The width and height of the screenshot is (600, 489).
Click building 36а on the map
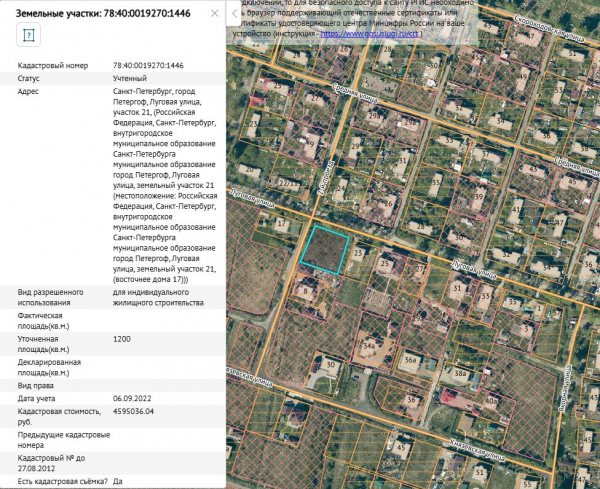tap(410, 358)
